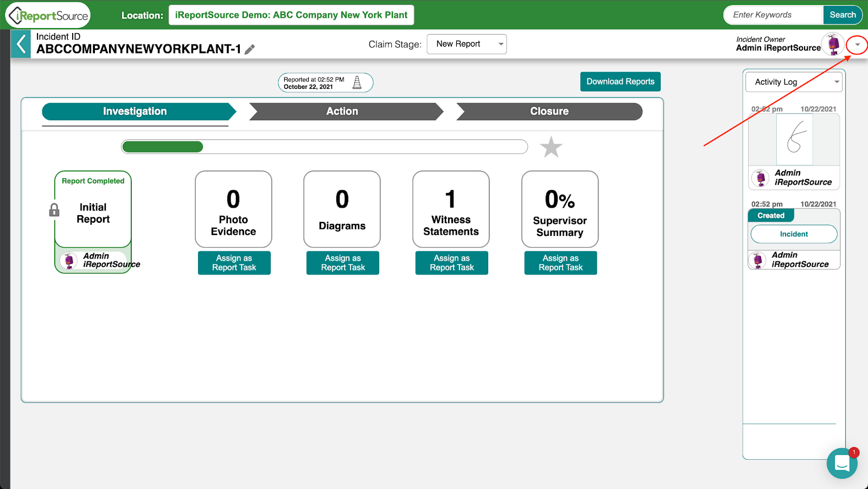Mark the incident with the star icon

[551, 147]
